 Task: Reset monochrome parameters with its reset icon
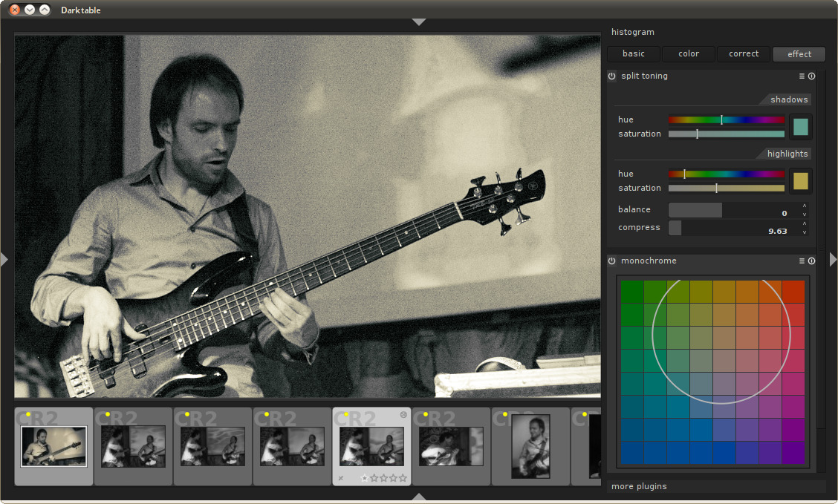pyautogui.click(x=812, y=261)
